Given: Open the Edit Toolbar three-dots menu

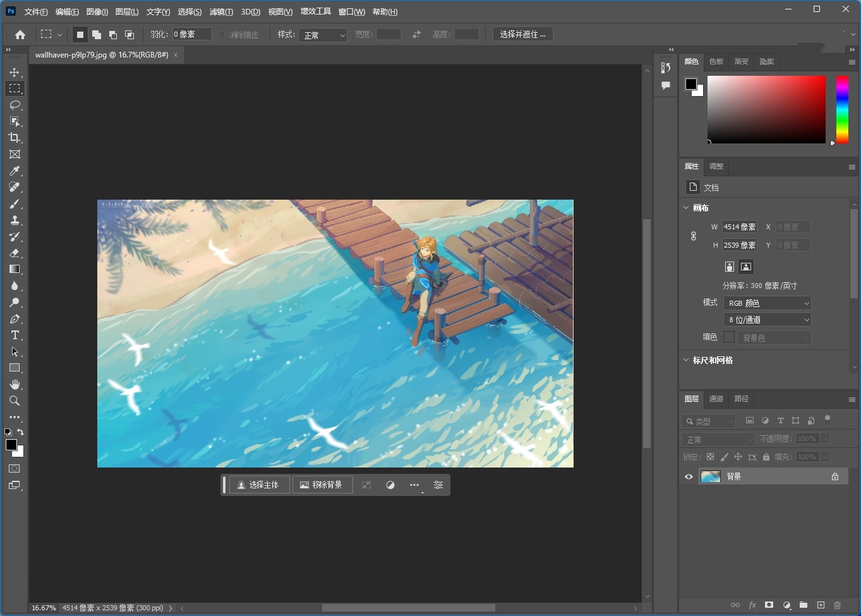Looking at the screenshot, I should (15, 417).
